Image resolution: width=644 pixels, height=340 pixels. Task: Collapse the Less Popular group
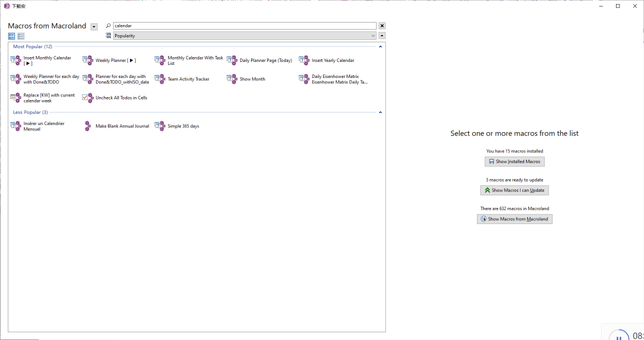tap(380, 113)
